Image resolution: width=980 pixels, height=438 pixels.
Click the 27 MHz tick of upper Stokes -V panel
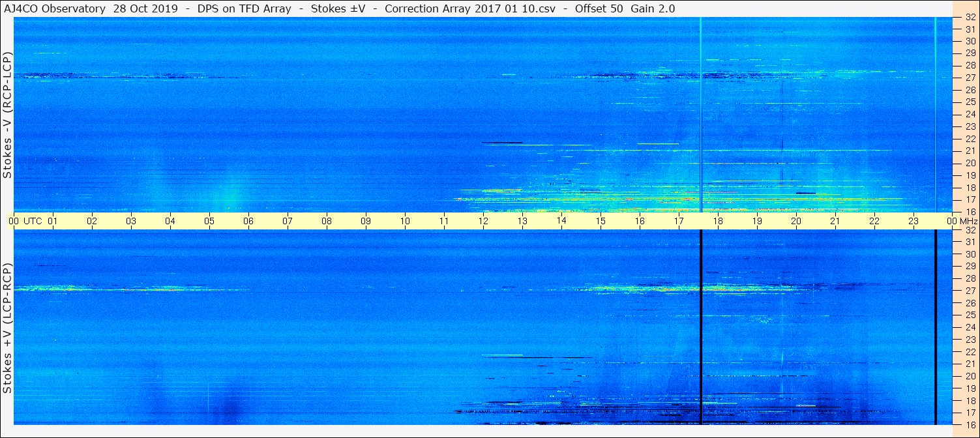pos(970,77)
